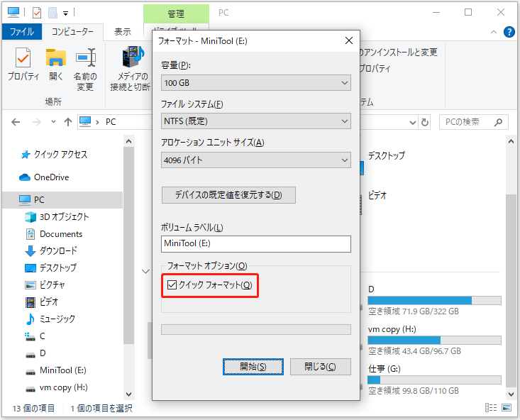
Task: Open ダウンロード in navigation pane
Action: click(58, 251)
